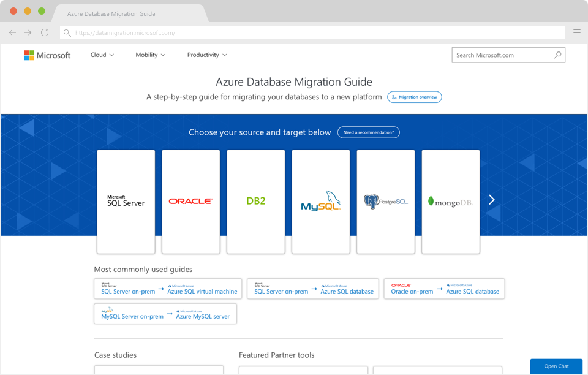Select the MySQL source card

click(320, 202)
